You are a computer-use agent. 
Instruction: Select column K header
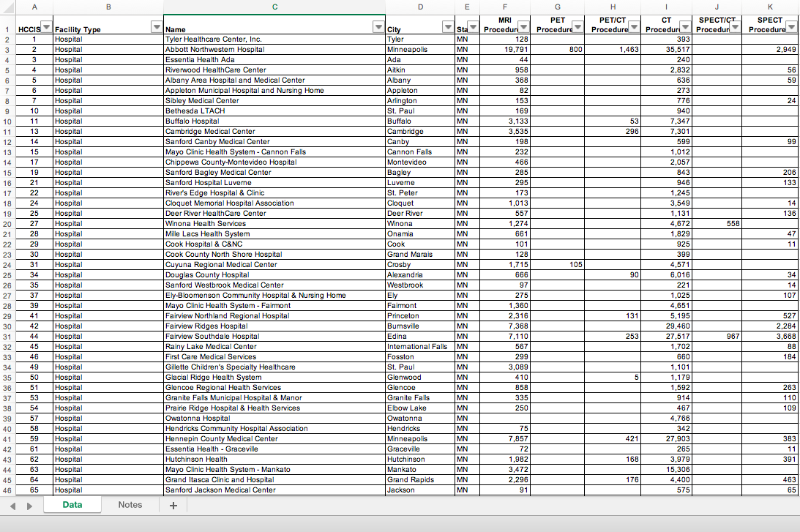770,7
